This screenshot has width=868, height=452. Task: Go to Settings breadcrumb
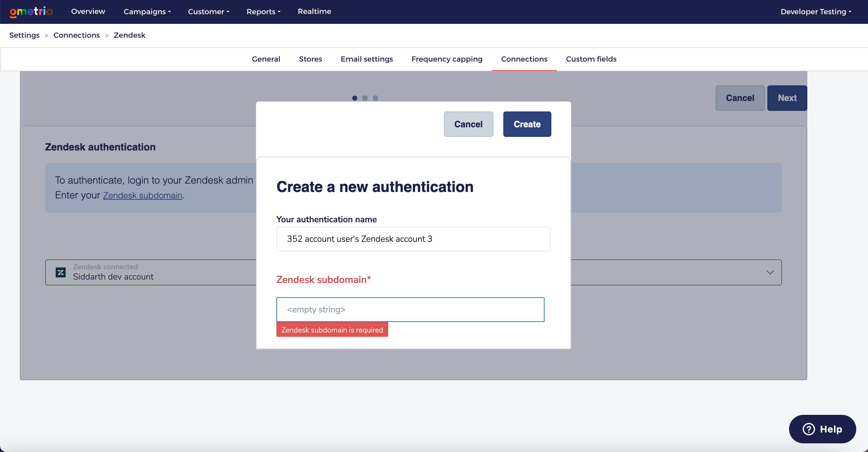(24, 35)
